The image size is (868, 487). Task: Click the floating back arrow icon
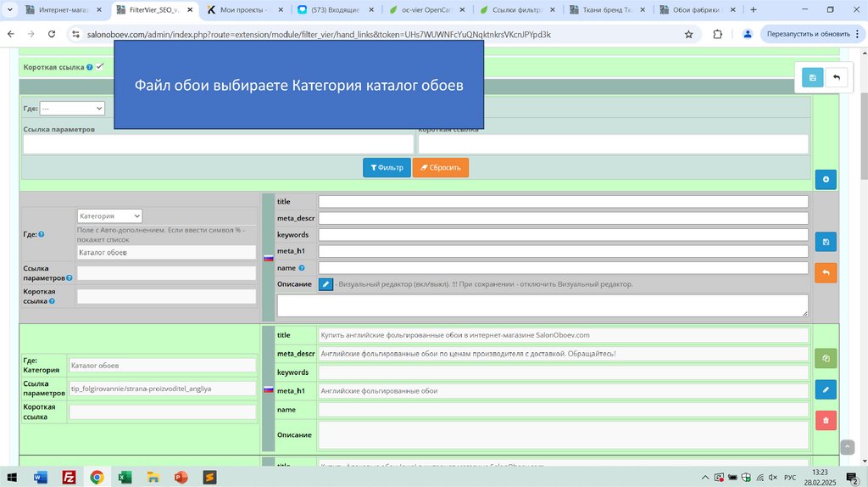tap(836, 78)
